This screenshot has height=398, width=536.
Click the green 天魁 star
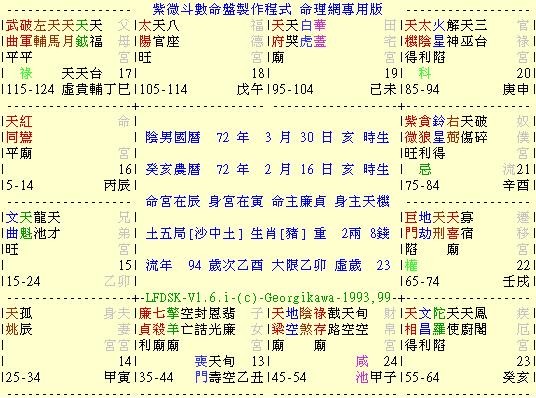[x=26, y=225]
